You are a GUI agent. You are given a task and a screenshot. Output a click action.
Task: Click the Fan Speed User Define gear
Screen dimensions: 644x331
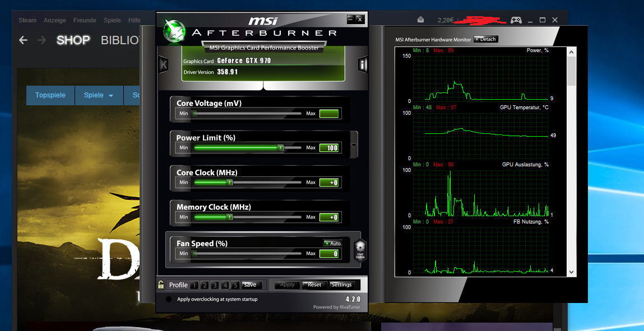[x=360, y=250]
